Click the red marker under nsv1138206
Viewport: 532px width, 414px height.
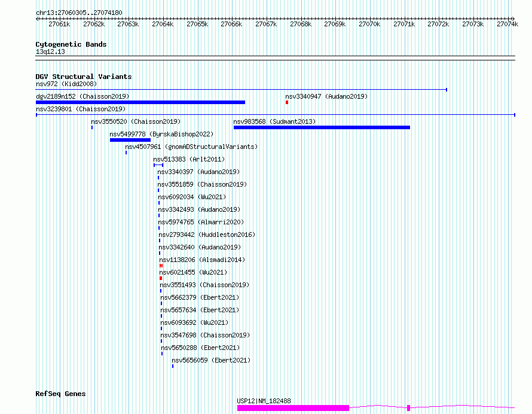point(161,266)
